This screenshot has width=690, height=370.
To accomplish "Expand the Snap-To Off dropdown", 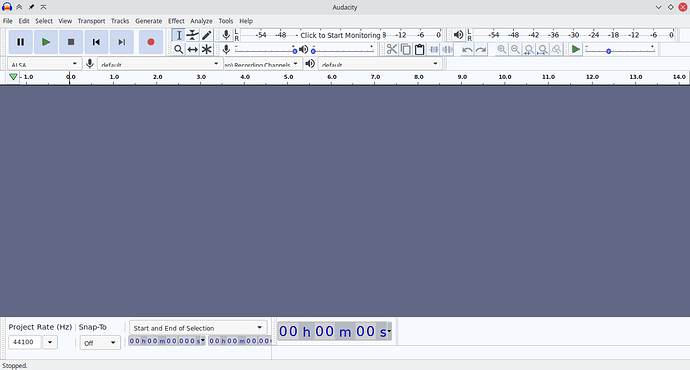I will [x=100, y=343].
